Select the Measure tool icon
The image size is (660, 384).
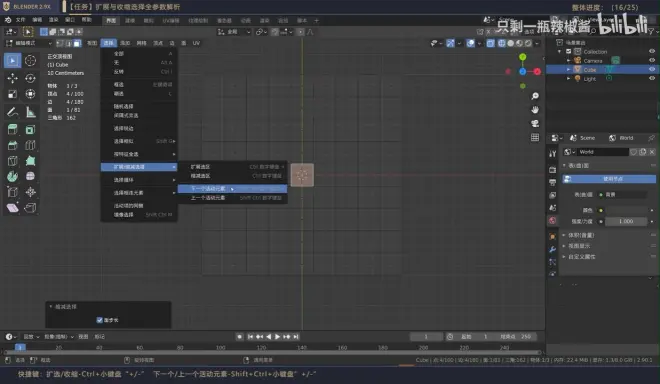tap(30, 112)
